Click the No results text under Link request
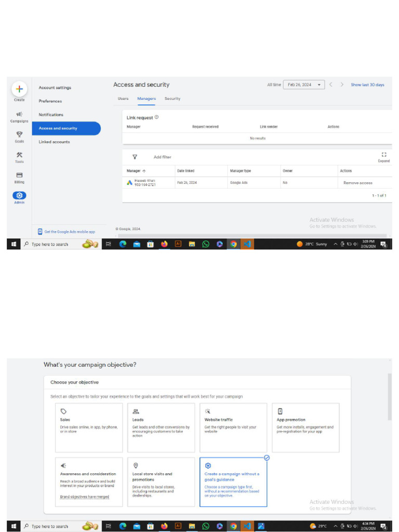The width and height of the screenshot is (399, 532). tap(258, 138)
